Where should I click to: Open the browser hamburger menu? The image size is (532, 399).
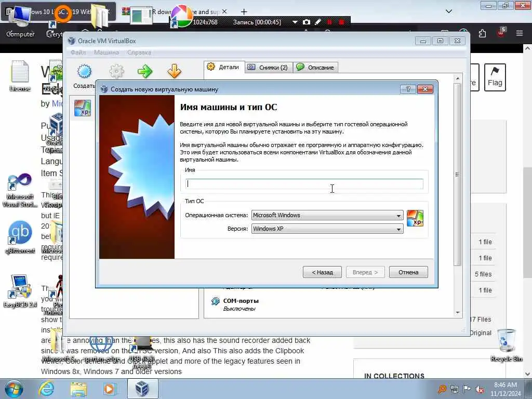tap(520, 33)
